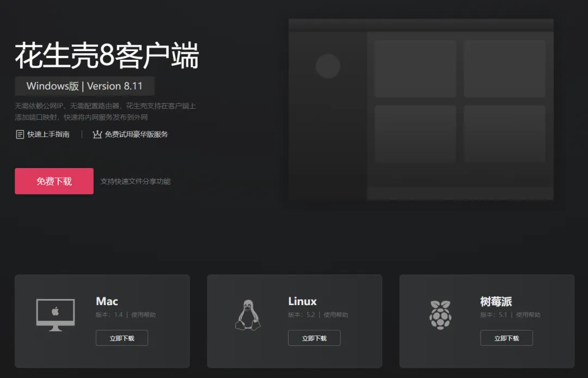The width and height of the screenshot is (588, 378).
Task: Click the 树莓派 card title
Action: 496,301
